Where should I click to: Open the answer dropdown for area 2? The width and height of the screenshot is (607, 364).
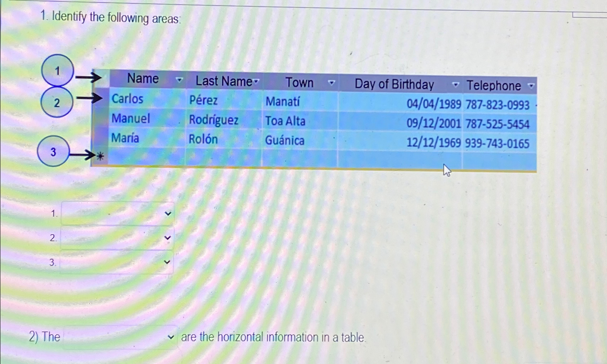coord(117,238)
